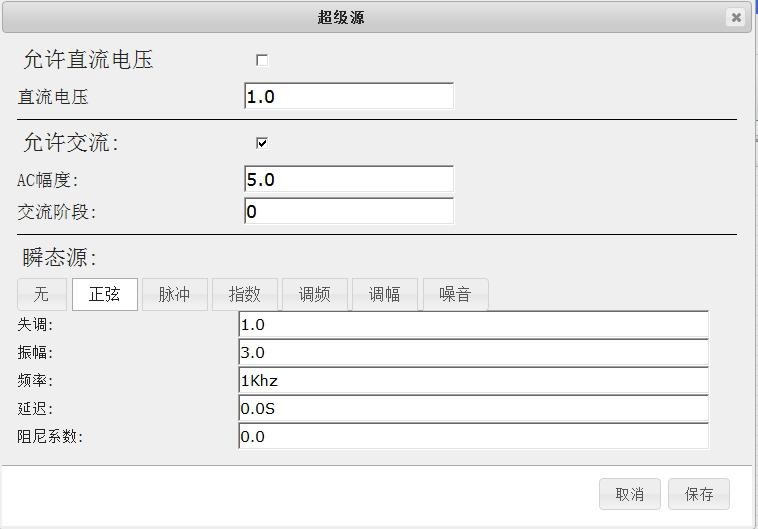Click the 允许直流电压 label text
Screen dimensions: 758x529
pyautogui.click(x=88, y=60)
